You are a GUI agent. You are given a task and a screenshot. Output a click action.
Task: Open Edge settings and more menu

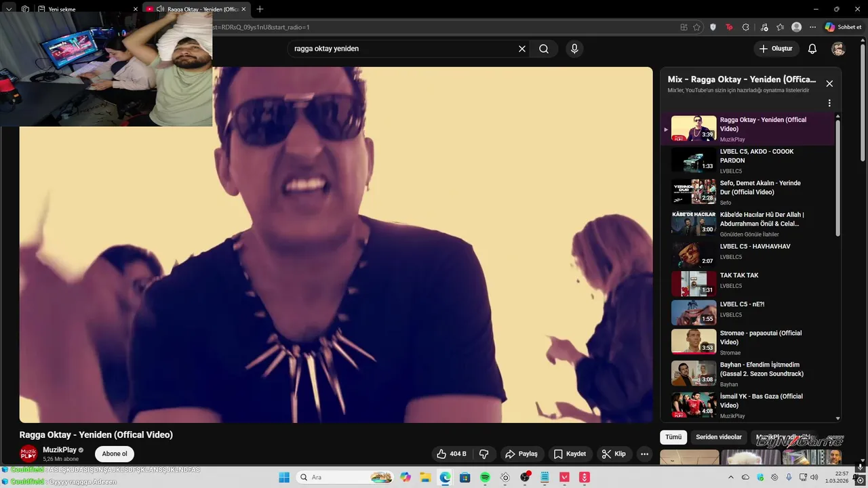[813, 27]
